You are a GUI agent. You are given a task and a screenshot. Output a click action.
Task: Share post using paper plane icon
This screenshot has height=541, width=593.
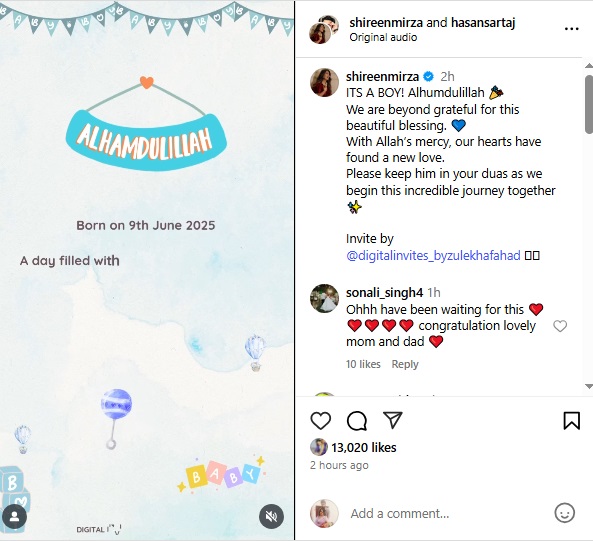click(393, 420)
